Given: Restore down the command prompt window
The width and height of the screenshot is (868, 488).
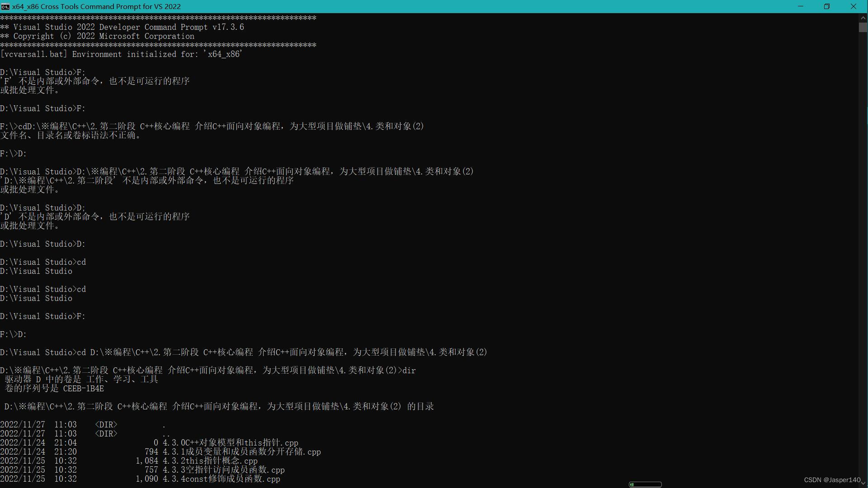Looking at the screenshot, I should point(827,6).
